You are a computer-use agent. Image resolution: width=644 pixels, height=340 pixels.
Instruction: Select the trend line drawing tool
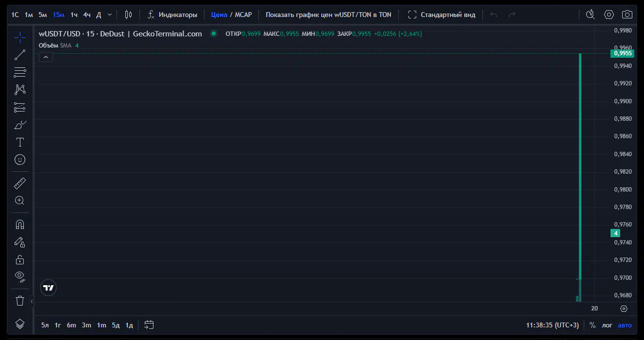20,55
